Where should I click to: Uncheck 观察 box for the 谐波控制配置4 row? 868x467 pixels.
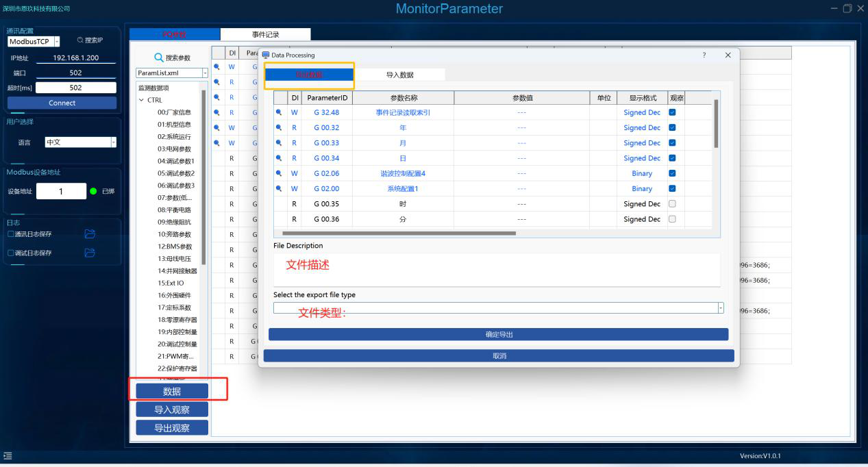672,173
